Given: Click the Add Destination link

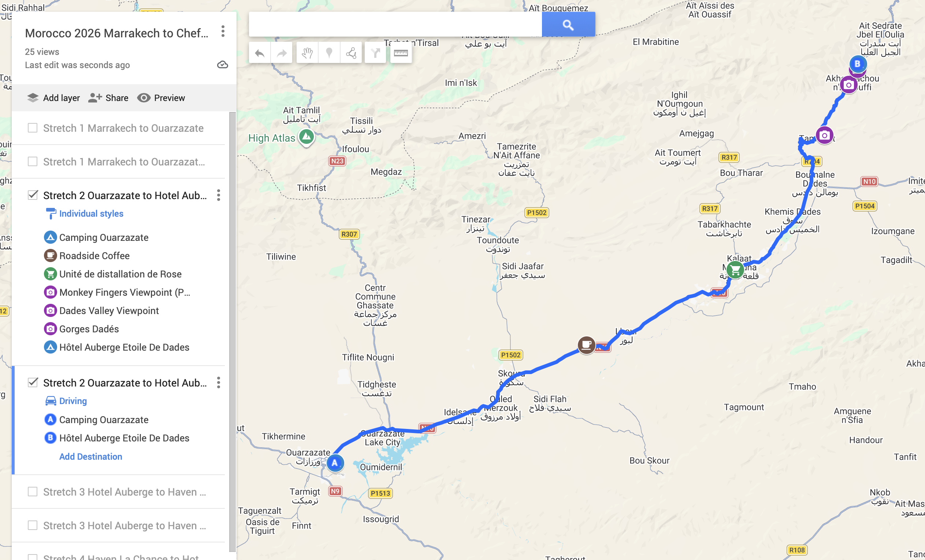Looking at the screenshot, I should (x=91, y=456).
